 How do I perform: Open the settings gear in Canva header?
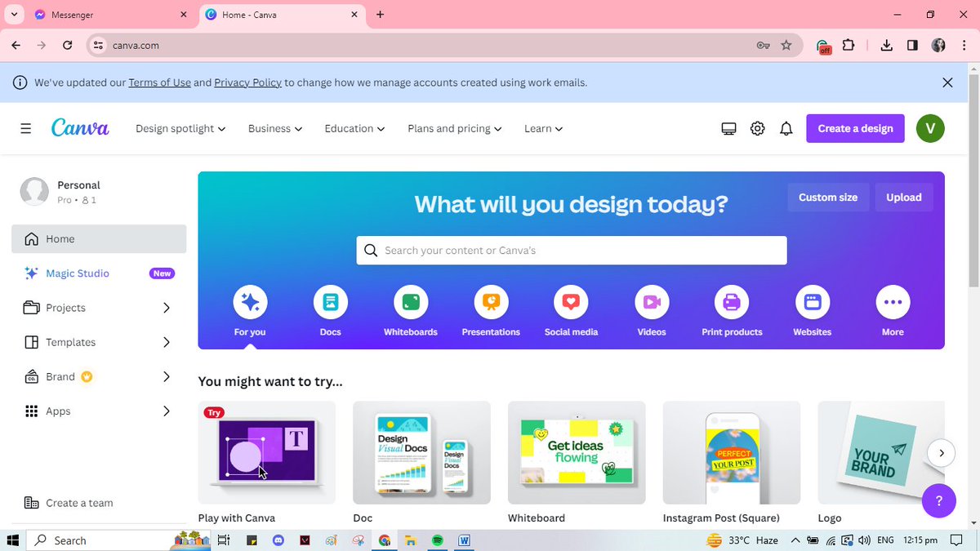point(758,128)
